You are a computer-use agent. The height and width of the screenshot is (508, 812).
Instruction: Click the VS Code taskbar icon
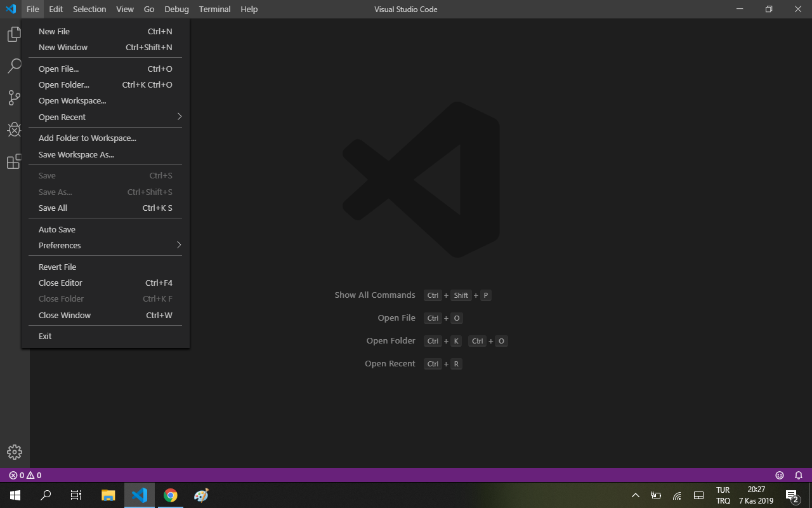(140, 495)
